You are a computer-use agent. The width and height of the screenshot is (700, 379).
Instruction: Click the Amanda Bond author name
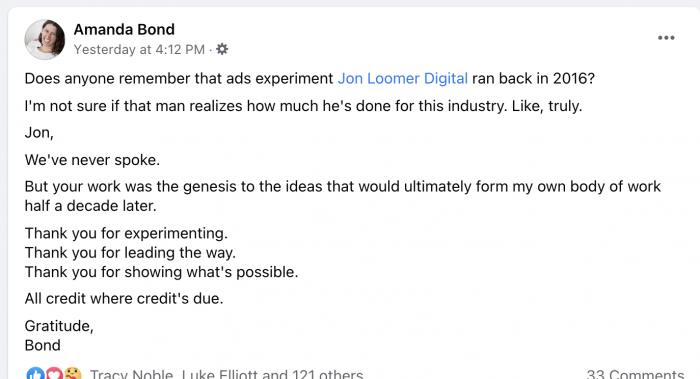(x=124, y=29)
